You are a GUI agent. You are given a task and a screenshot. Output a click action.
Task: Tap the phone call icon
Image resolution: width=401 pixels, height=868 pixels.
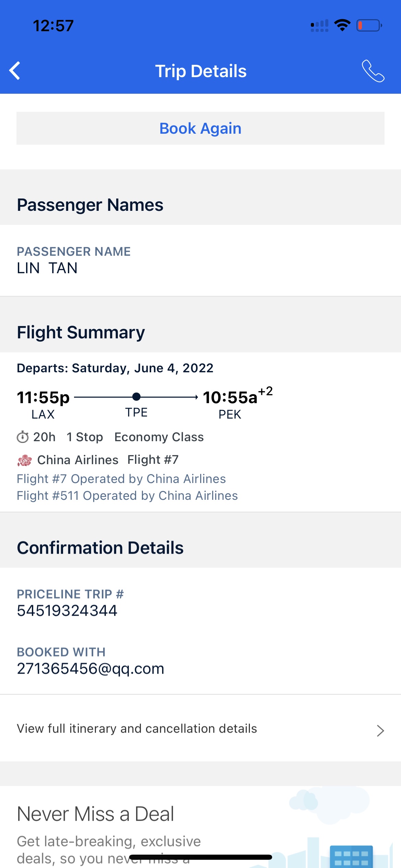point(373,71)
